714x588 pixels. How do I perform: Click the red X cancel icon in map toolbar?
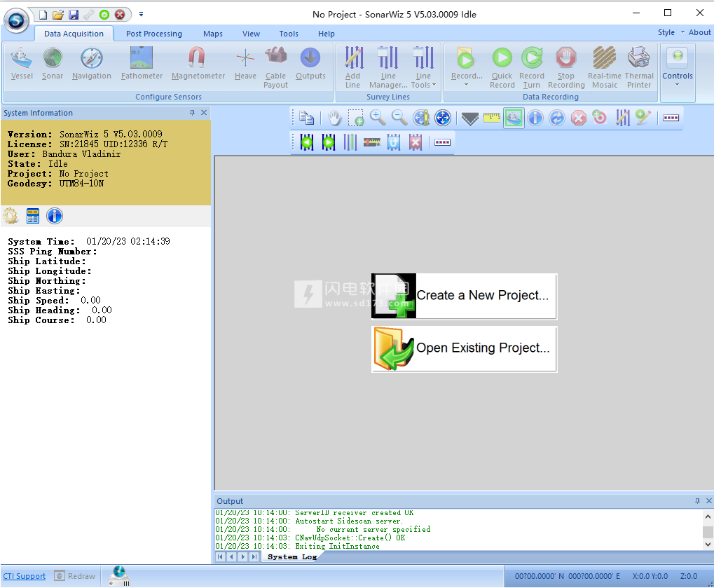click(578, 118)
